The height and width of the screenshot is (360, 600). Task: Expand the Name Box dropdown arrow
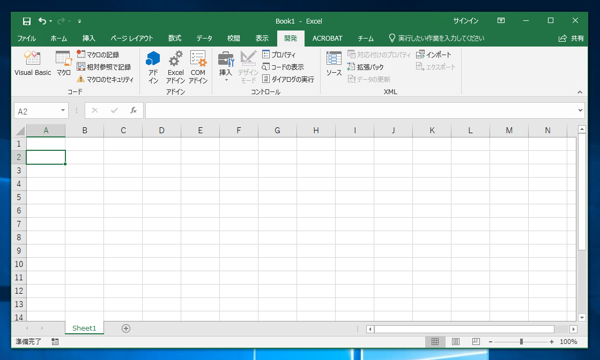(x=63, y=111)
